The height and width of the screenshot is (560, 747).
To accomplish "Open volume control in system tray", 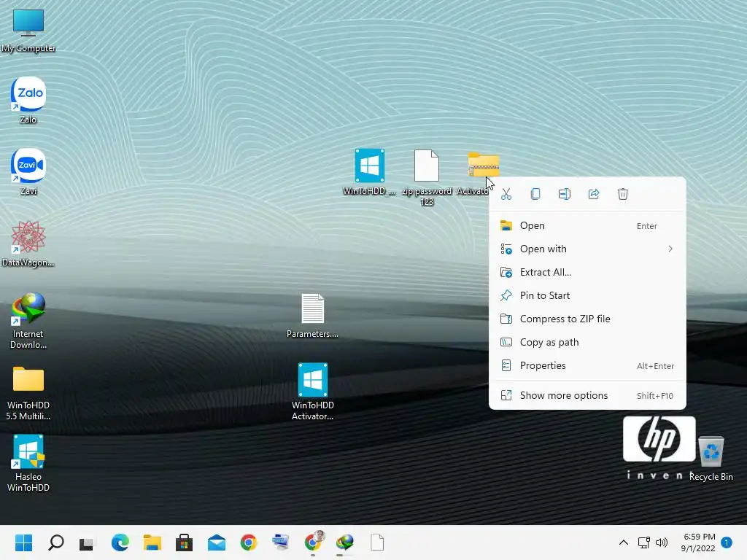I will pyautogui.click(x=661, y=542).
